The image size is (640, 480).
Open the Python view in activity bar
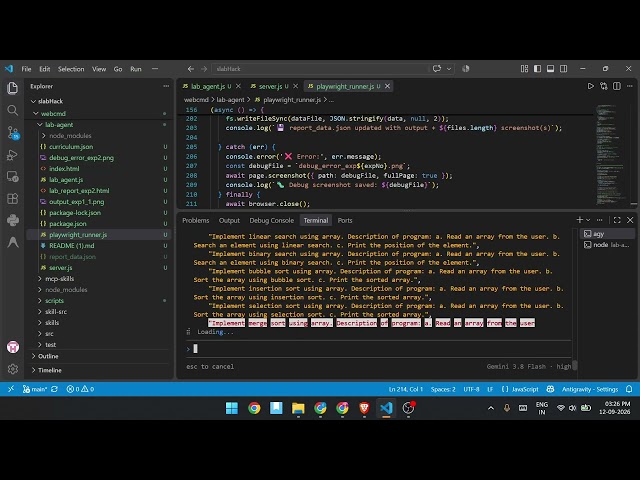click(13, 220)
